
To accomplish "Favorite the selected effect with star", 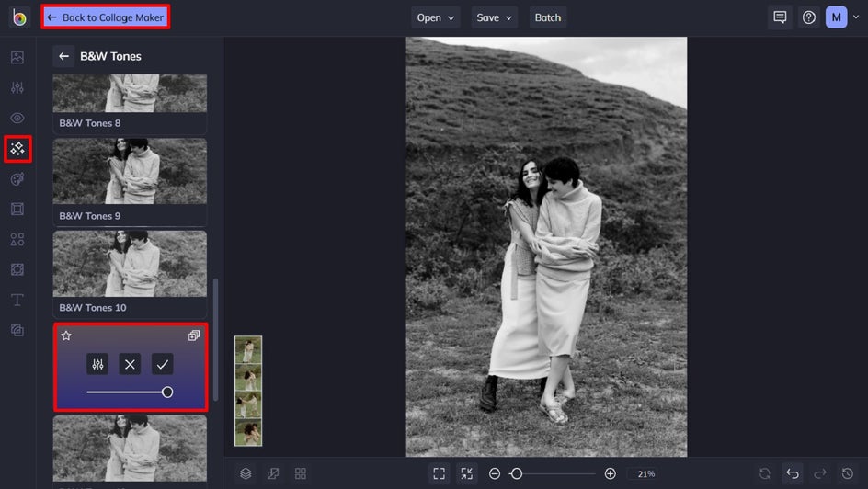I will (66, 335).
